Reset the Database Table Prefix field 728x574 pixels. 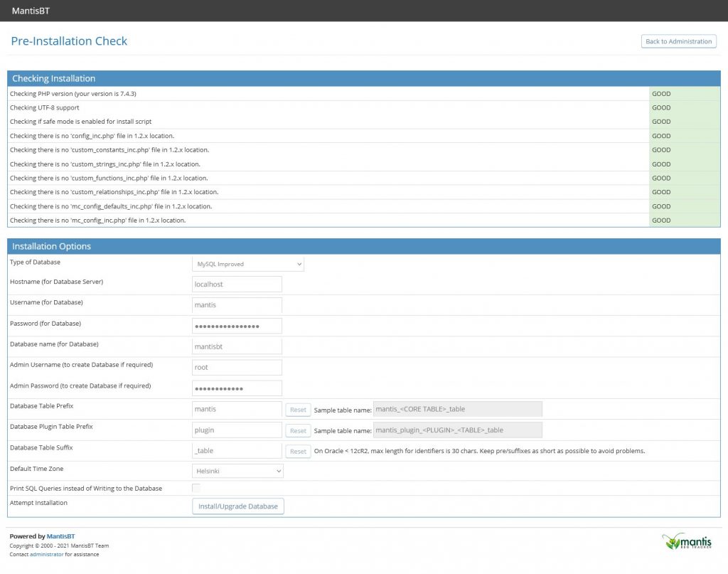coord(298,409)
